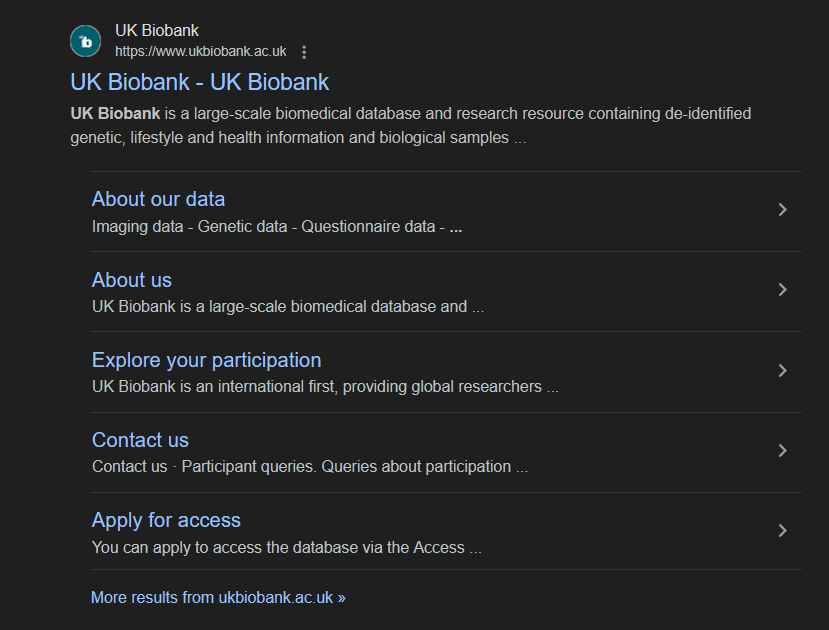This screenshot has width=829, height=630.
Task: Click the UK Biobank favicon logo
Action: 85,41
